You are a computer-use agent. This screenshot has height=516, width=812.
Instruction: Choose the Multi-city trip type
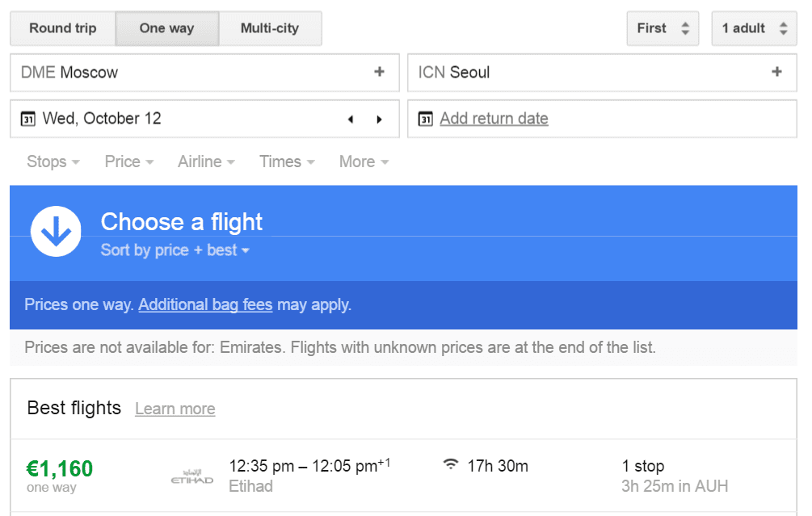(270, 28)
